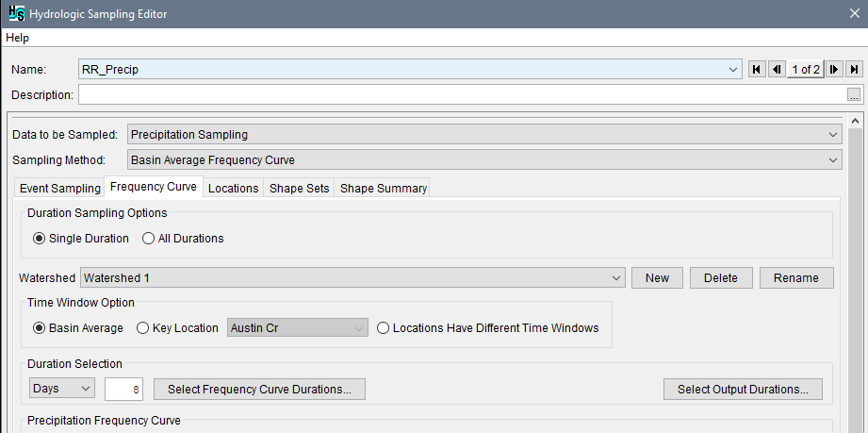Close the Hydrologic Sampling Editor window
868x433 pixels.
(853, 14)
